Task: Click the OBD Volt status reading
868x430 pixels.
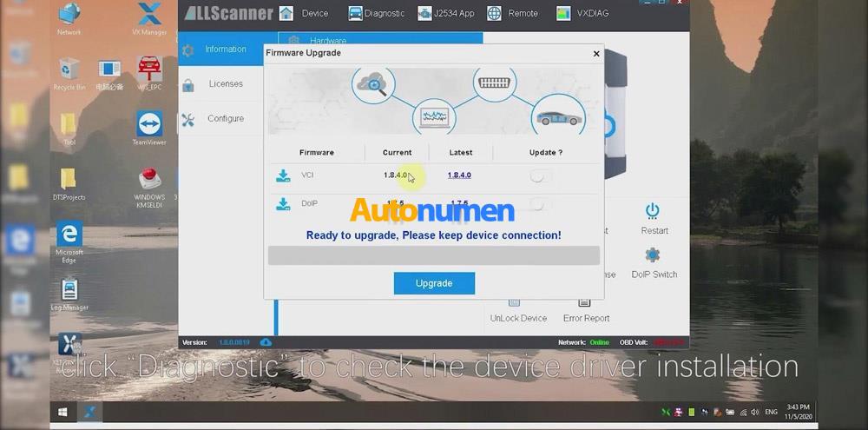Action: click(667, 342)
